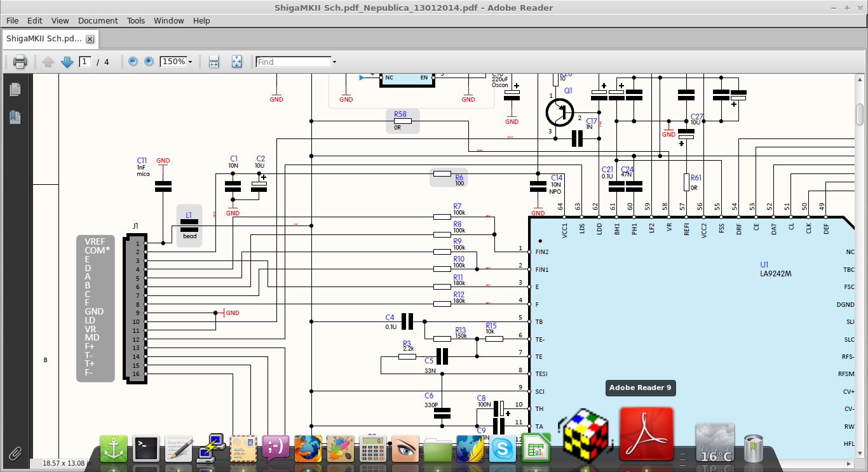Go to next page with the down arrow

[x=67, y=62]
